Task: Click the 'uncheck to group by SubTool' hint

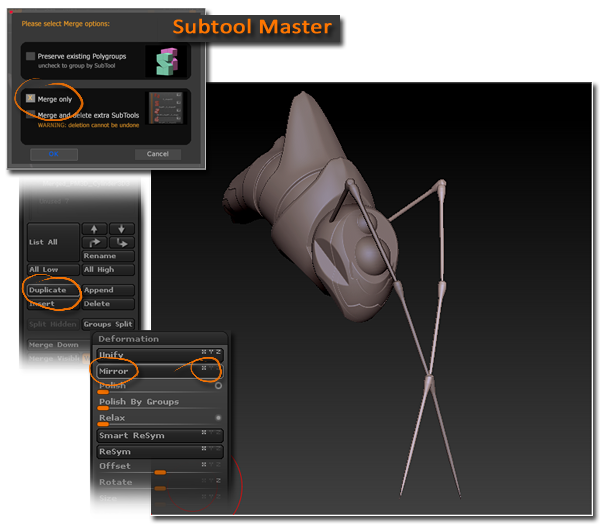Action: [77, 66]
